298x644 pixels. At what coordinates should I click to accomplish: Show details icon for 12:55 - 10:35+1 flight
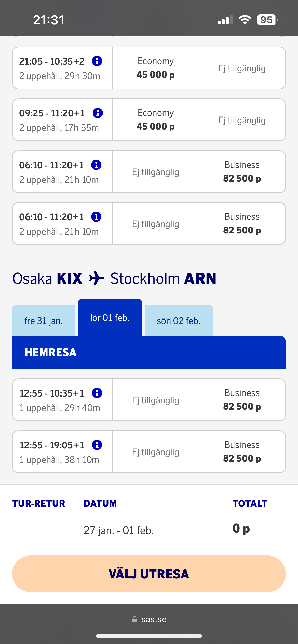97,393
